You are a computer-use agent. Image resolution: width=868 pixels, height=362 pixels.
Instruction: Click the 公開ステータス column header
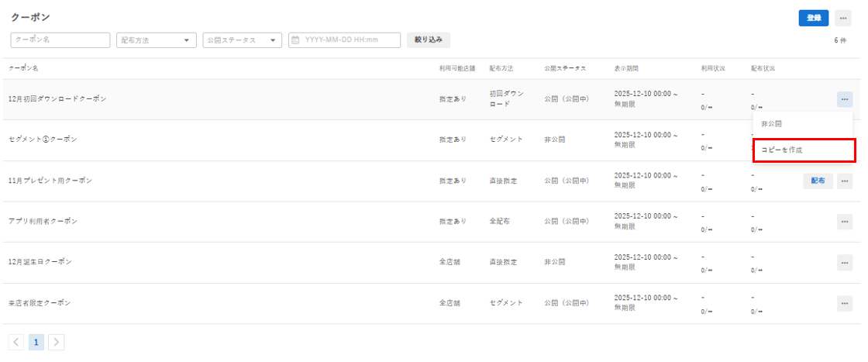(565, 69)
